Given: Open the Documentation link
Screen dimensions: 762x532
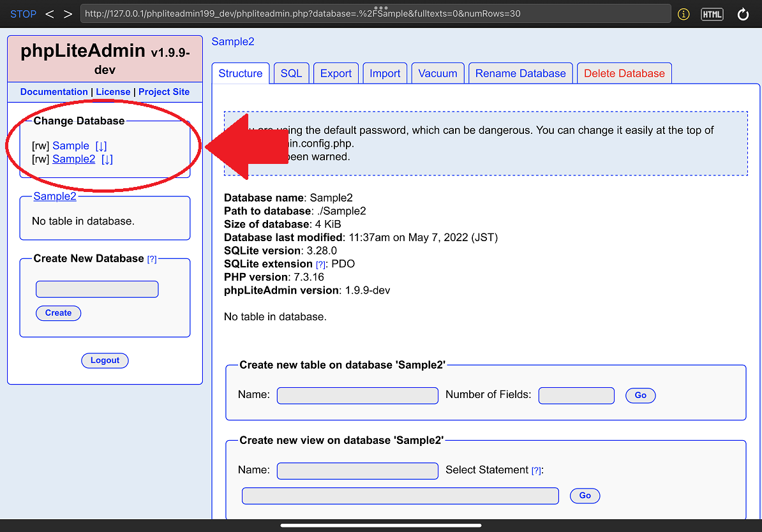Looking at the screenshot, I should click(54, 92).
